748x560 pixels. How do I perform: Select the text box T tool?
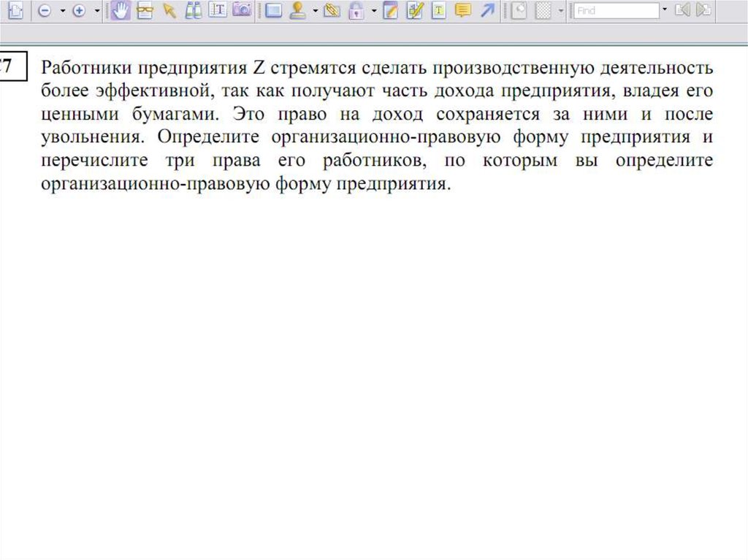click(x=438, y=10)
